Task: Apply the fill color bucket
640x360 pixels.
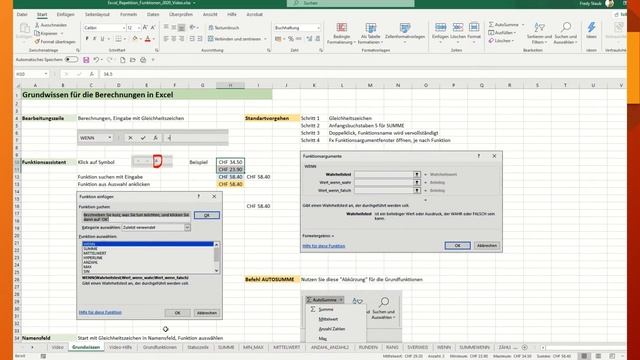Action: coord(135,39)
